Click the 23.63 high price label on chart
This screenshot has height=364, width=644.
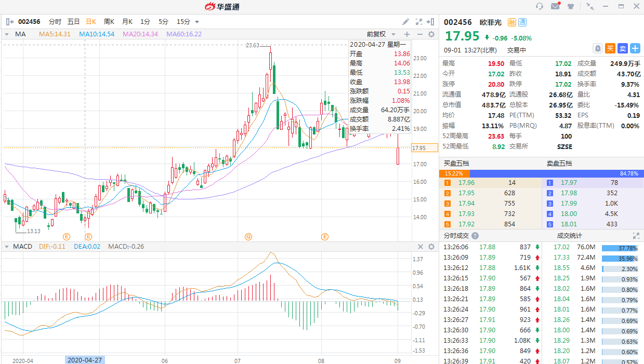pyautogui.click(x=253, y=45)
